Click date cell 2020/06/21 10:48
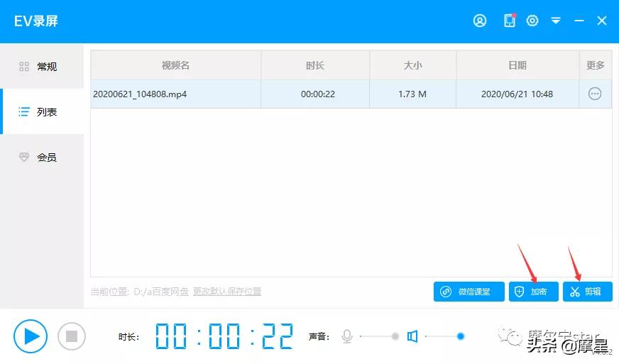Screen dimensions: 619x364 point(517,94)
